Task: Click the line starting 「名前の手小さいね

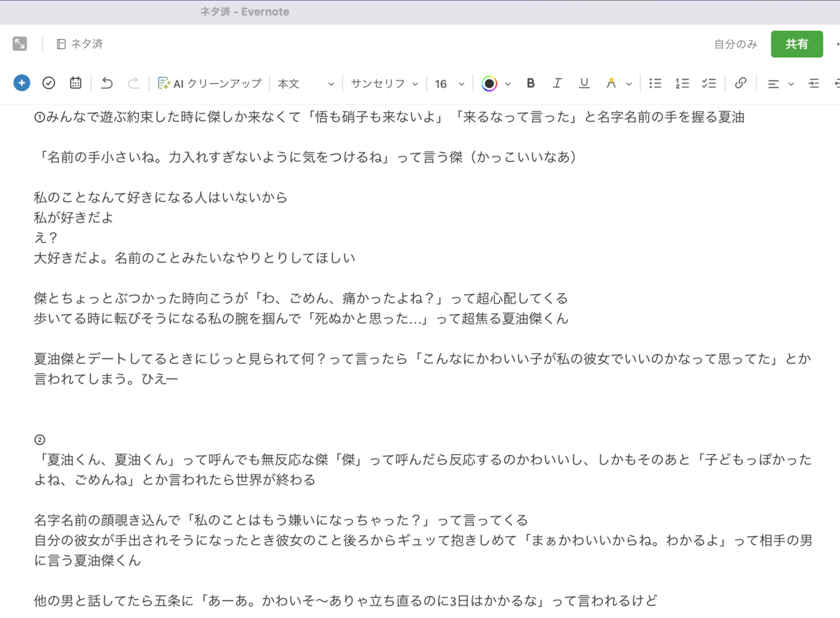Action: pyautogui.click(x=308, y=157)
